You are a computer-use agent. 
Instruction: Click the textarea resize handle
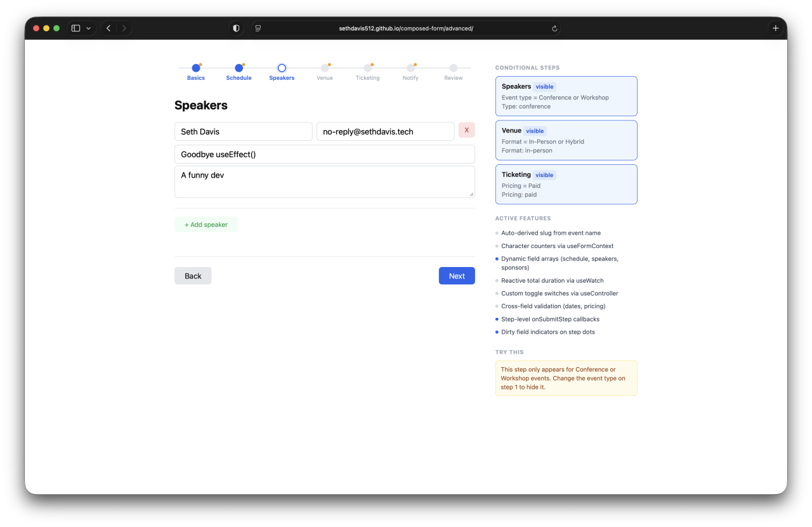pos(471,194)
